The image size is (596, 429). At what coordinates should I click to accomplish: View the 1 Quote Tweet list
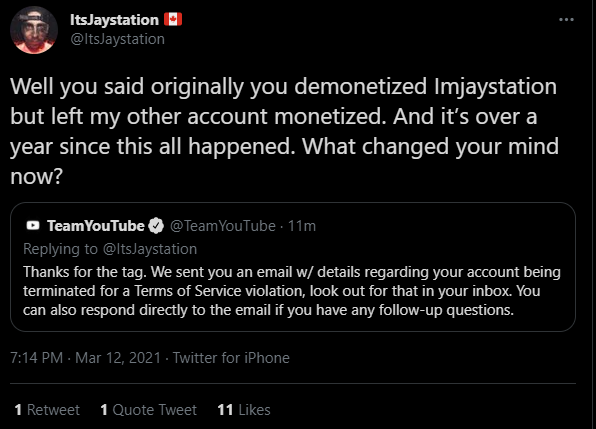tap(149, 410)
